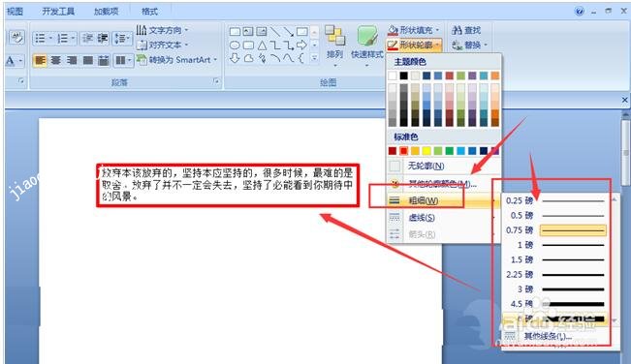Choose No Outline (无轮廓) menu item
631x364 pixels.
click(444, 166)
